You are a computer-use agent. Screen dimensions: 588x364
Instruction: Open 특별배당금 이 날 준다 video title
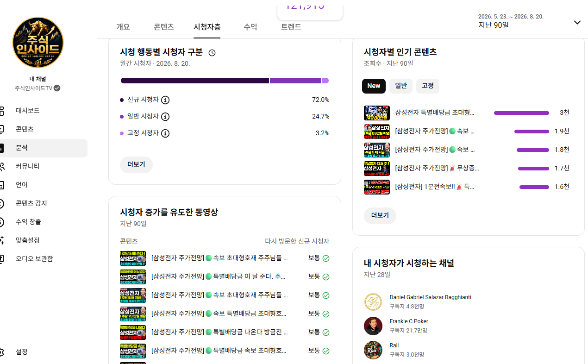219,277
